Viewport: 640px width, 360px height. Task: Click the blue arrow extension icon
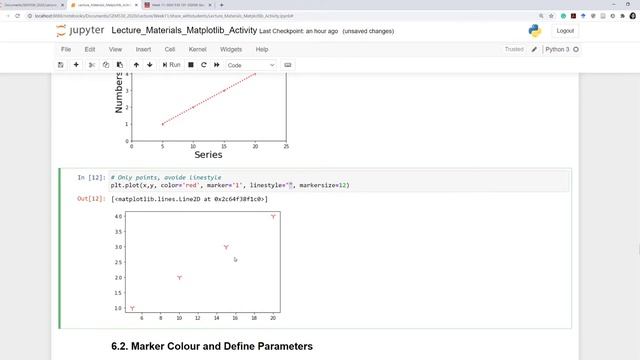pos(583,16)
